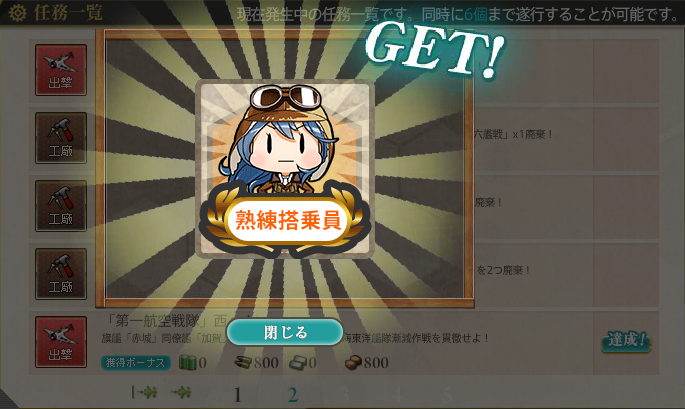Go to the previous page with the arrow icon
This screenshot has height=409, width=685.
click(x=181, y=392)
